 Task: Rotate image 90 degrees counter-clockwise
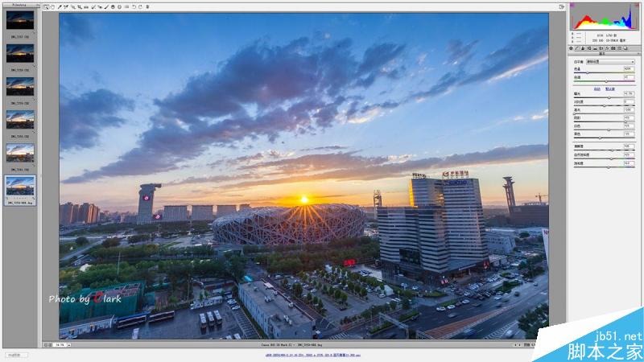tap(134, 7)
